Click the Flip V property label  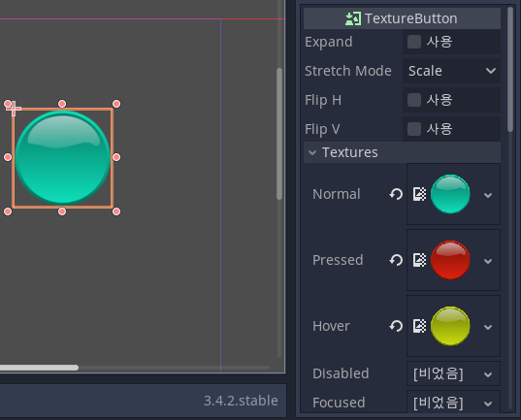click(x=322, y=129)
